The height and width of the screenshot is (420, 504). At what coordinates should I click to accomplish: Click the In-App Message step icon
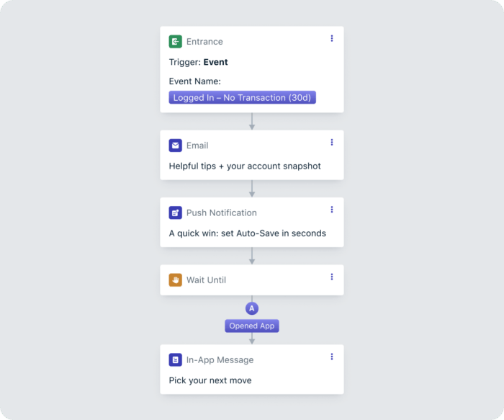[x=176, y=359]
